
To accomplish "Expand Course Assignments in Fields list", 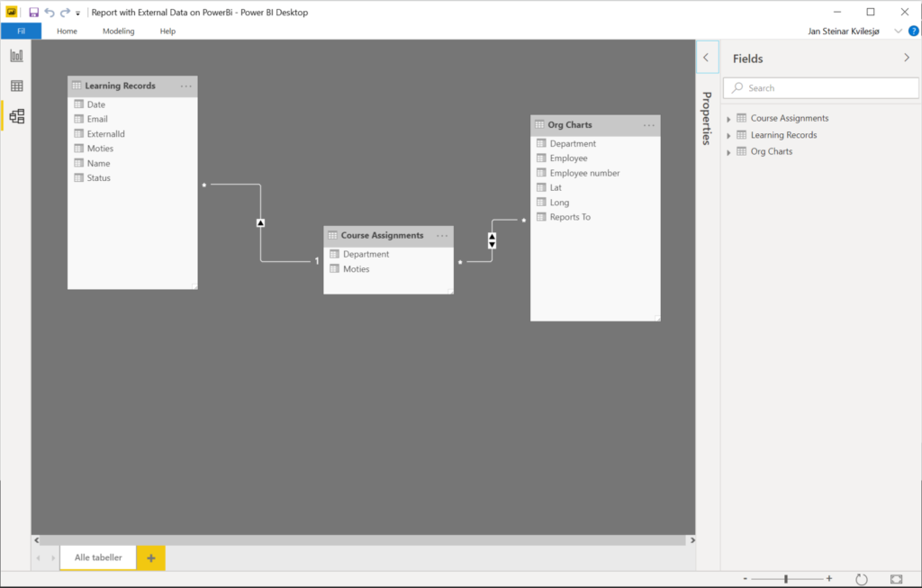I will pos(729,119).
